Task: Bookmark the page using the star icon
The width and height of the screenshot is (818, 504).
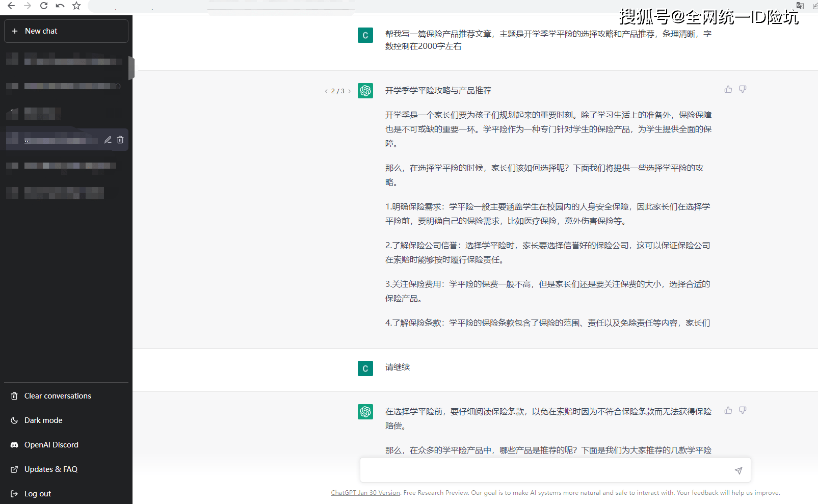Action: pos(76,6)
